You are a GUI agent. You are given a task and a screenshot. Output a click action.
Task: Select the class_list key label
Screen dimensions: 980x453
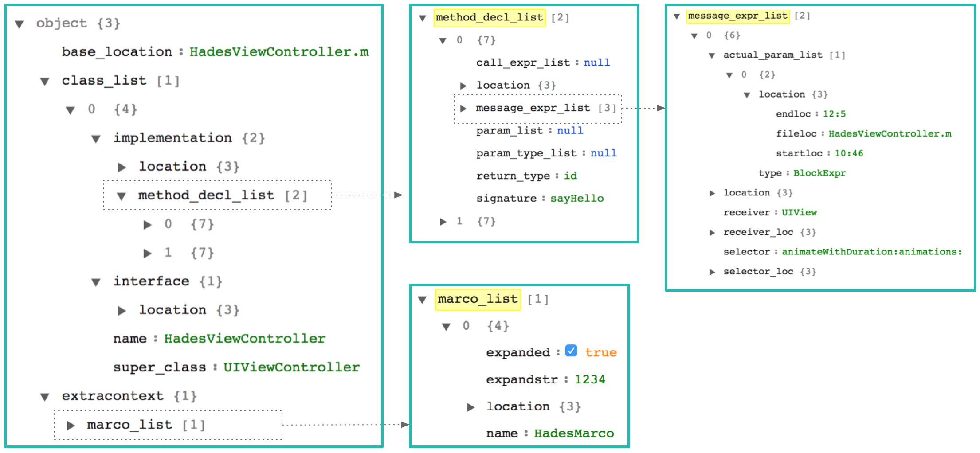(x=104, y=81)
